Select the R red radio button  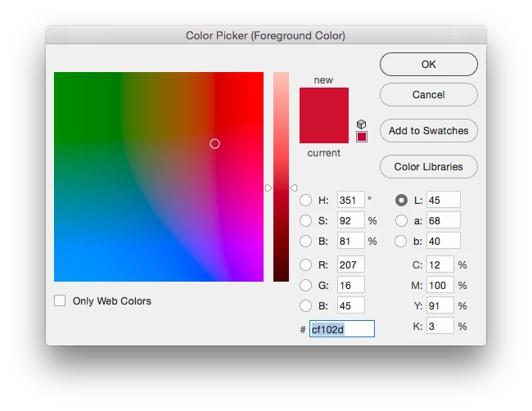click(x=305, y=264)
